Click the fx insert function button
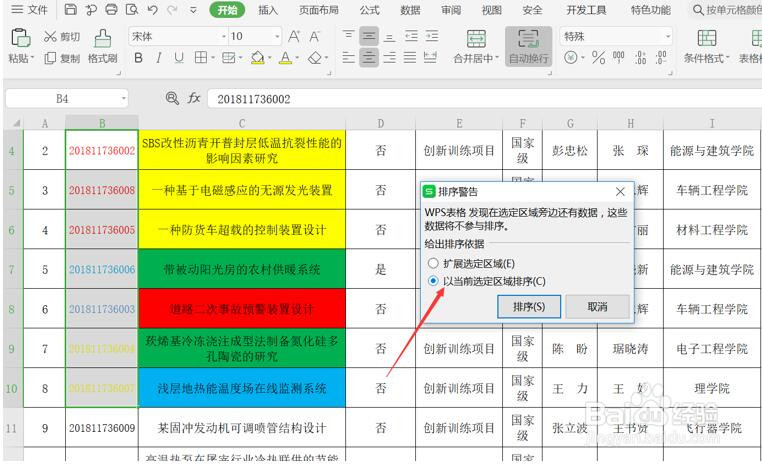This screenshot has height=464, width=762. 194,99
